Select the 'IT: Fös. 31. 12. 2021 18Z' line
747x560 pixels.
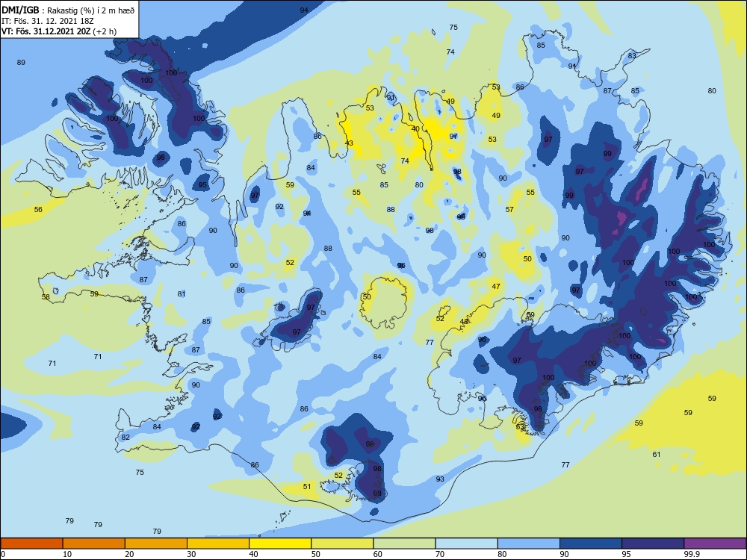pos(48,21)
